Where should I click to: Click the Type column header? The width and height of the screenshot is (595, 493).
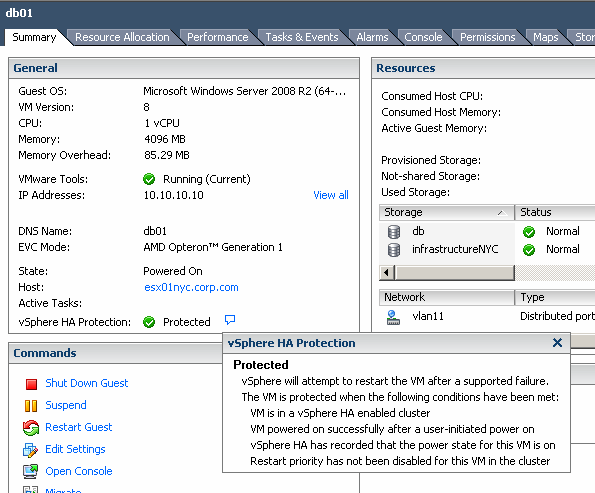pyautogui.click(x=555, y=298)
